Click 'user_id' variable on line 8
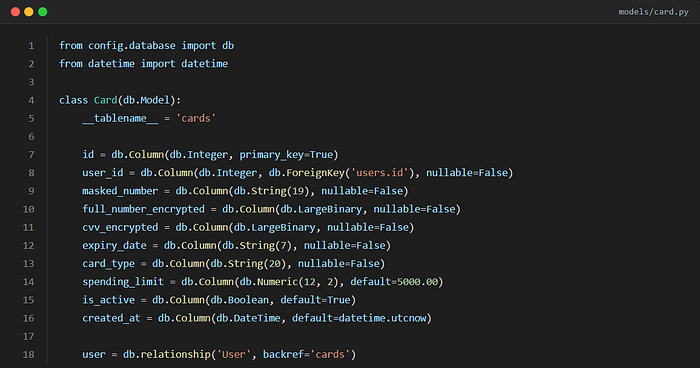700x368 pixels. coord(103,173)
